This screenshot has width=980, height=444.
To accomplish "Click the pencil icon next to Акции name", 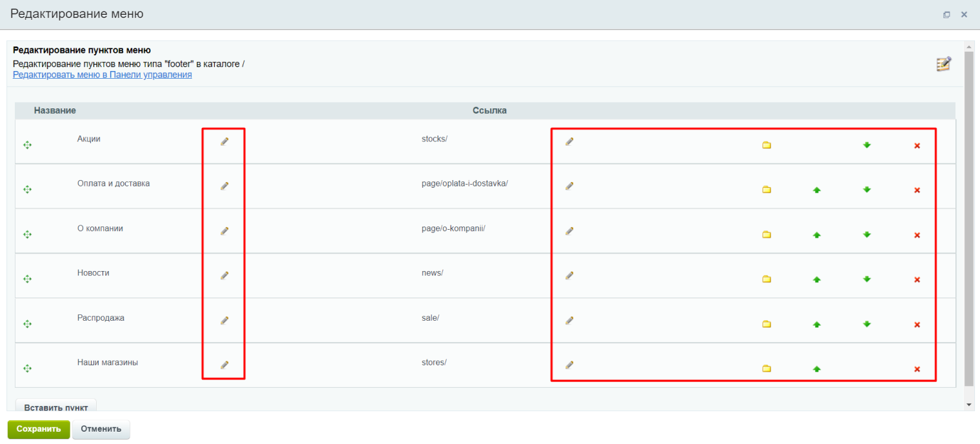I will (x=224, y=141).
